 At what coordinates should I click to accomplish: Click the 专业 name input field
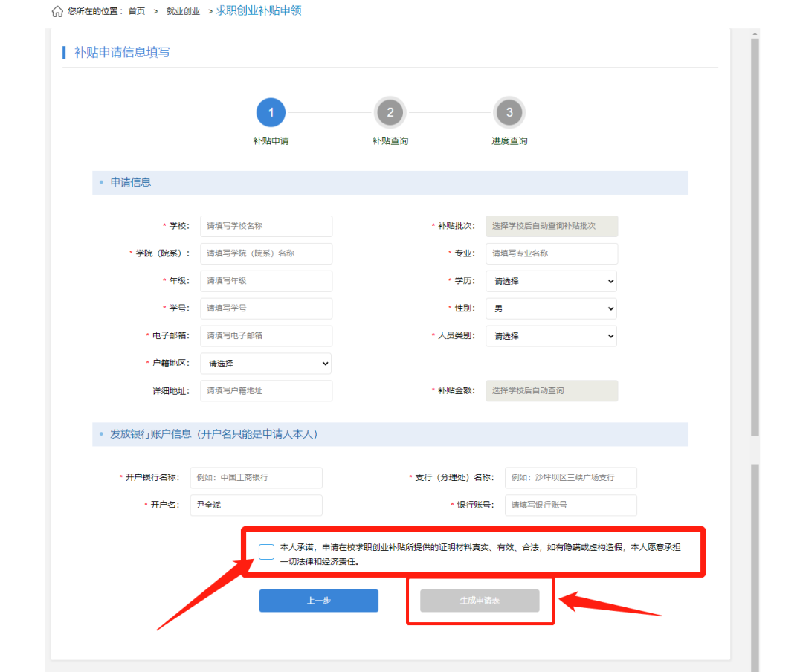tap(551, 253)
